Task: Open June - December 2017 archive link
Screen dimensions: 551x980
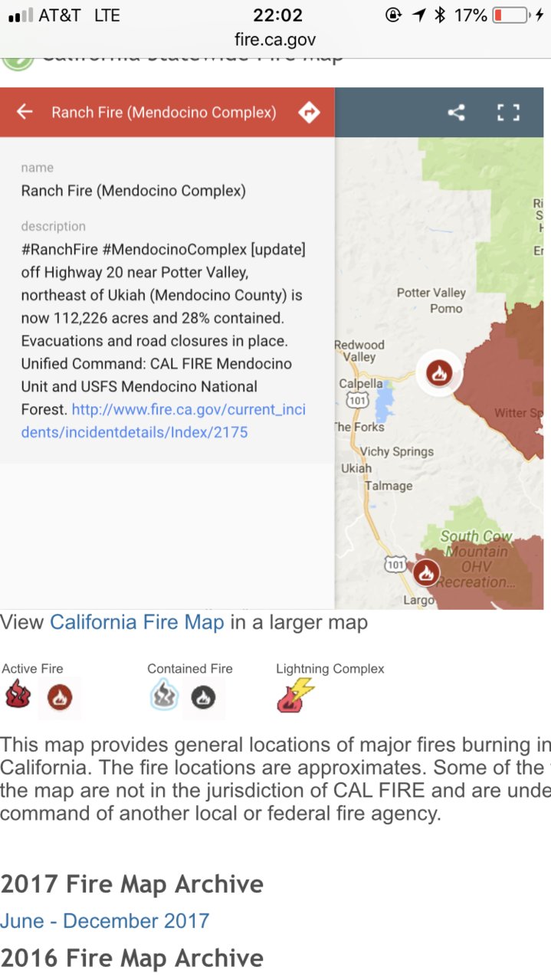Action: tap(105, 920)
